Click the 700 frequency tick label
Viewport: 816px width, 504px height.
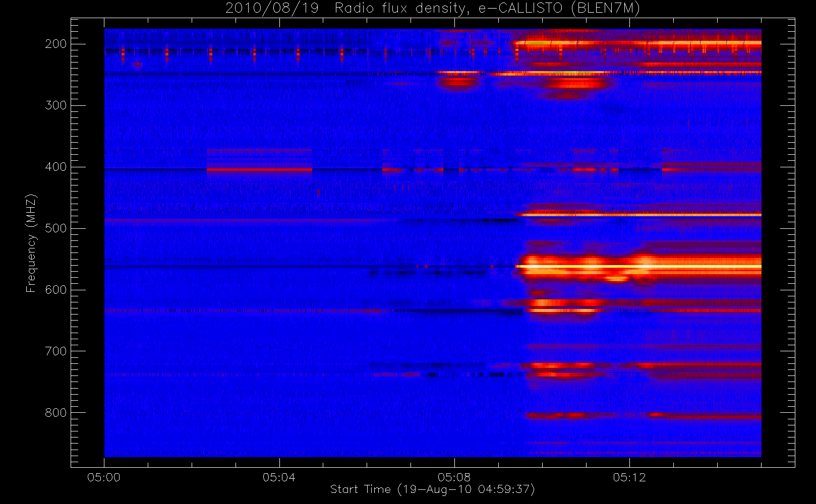tap(55, 351)
